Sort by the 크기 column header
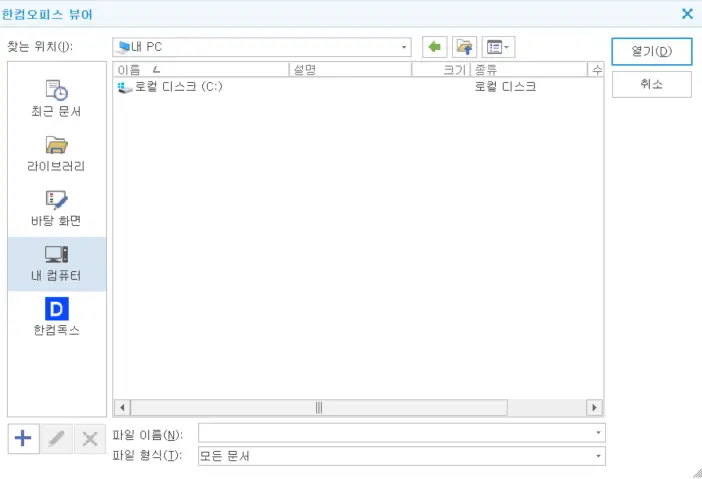The width and height of the screenshot is (702, 479). point(441,70)
